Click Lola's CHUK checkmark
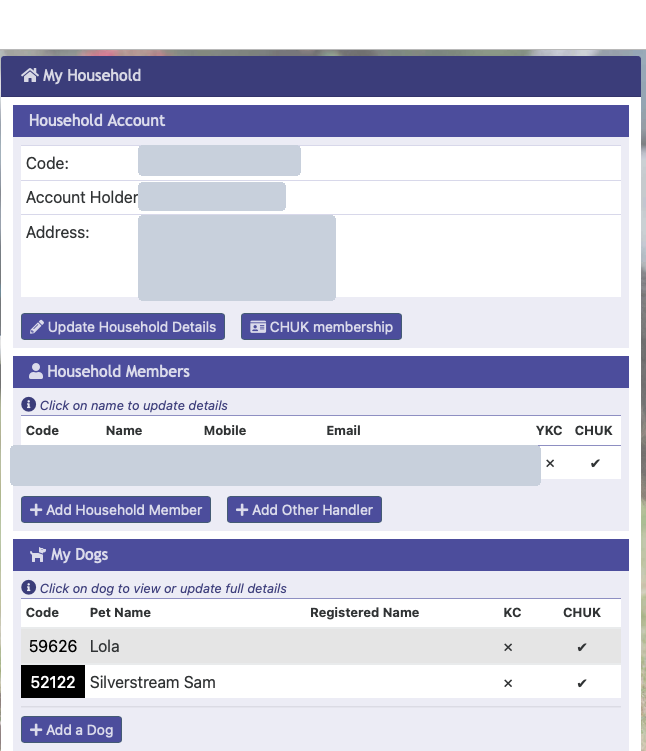This screenshot has width=646, height=751. pyautogui.click(x=582, y=647)
